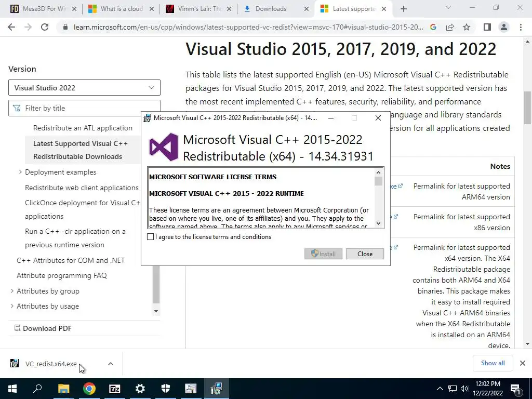Open the Google icon in address bar
Viewport: 532px width, 399px height.
(433, 27)
